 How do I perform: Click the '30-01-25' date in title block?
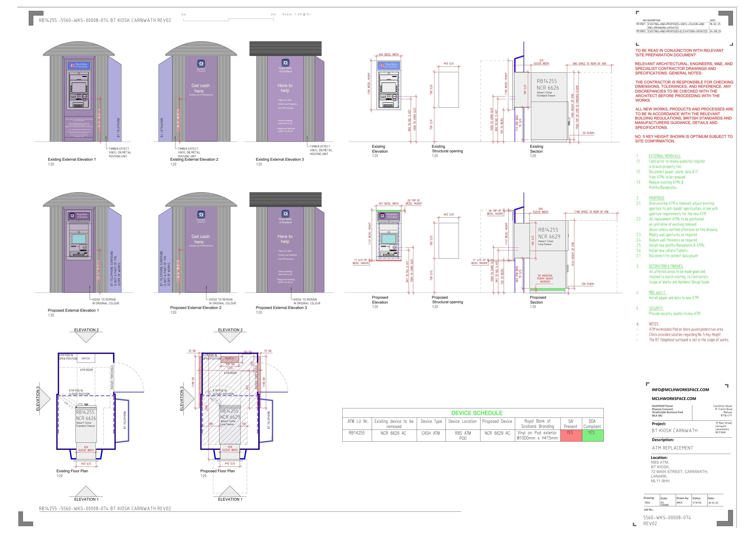(x=713, y=503)
